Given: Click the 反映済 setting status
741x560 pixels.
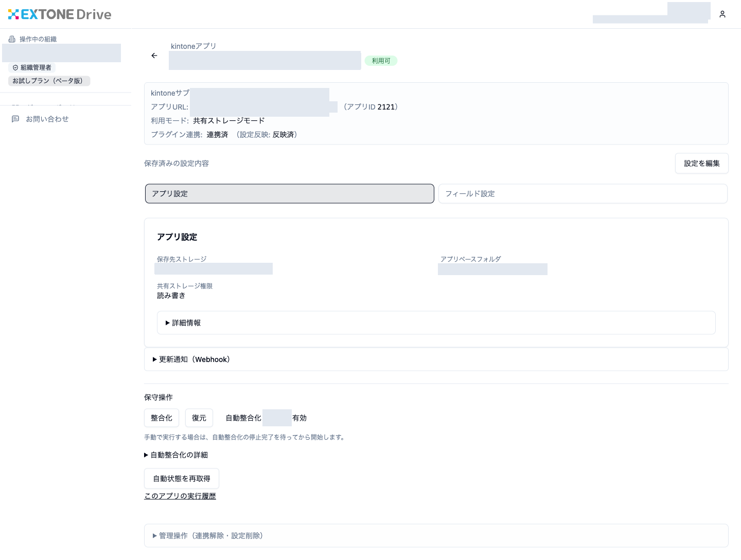Looking at the screenshot, I should [x=284, y=135].
